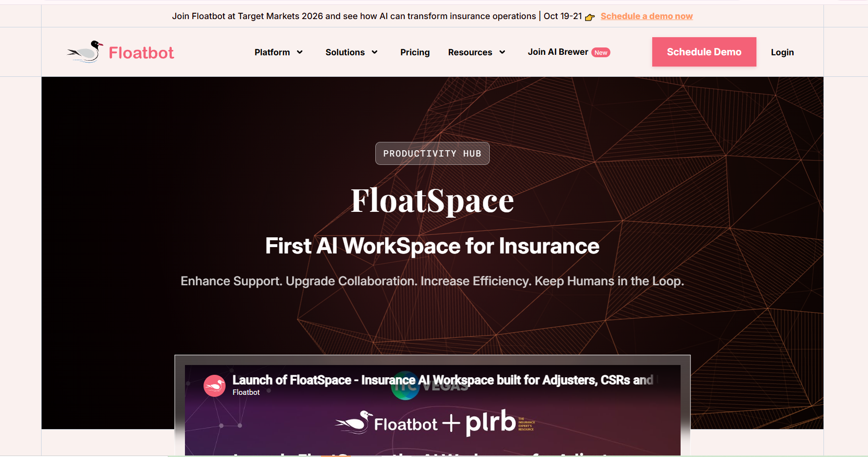Open the Login page
868x457 pixels.
click(782, 52)
